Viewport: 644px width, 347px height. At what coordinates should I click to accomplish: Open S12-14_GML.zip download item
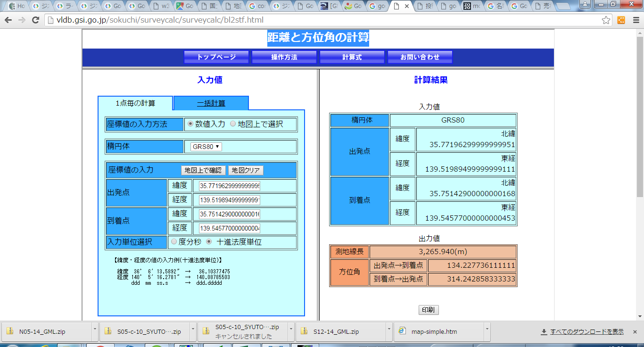(336, 331)
